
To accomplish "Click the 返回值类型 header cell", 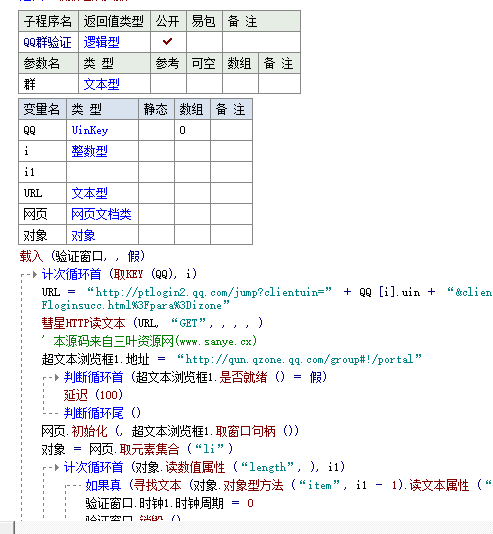I will coord(114,21).
